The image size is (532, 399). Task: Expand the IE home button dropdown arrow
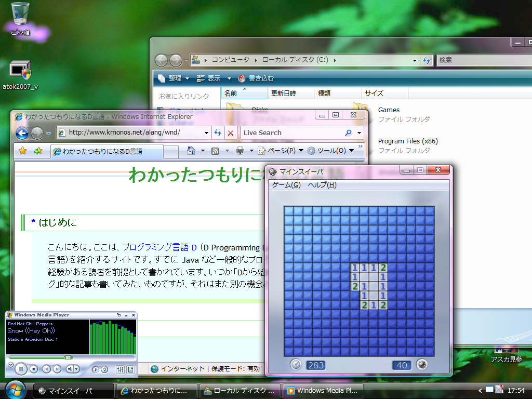pos(203,151)
